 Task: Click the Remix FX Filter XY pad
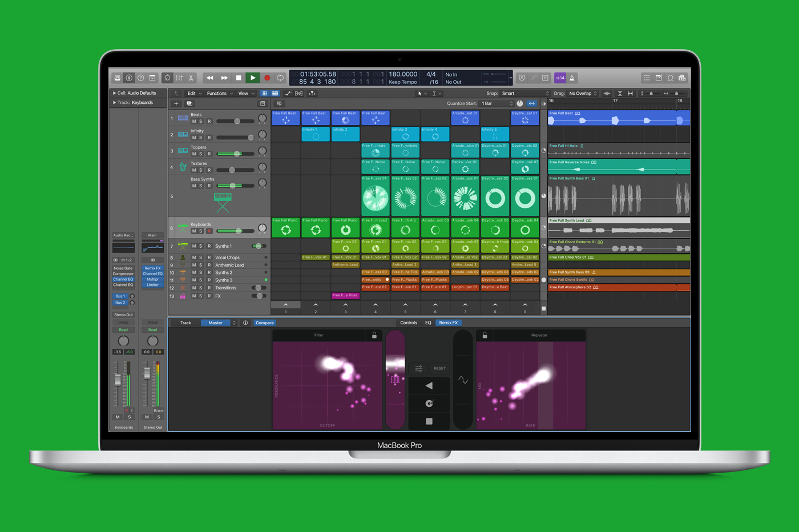coord(327,385)
